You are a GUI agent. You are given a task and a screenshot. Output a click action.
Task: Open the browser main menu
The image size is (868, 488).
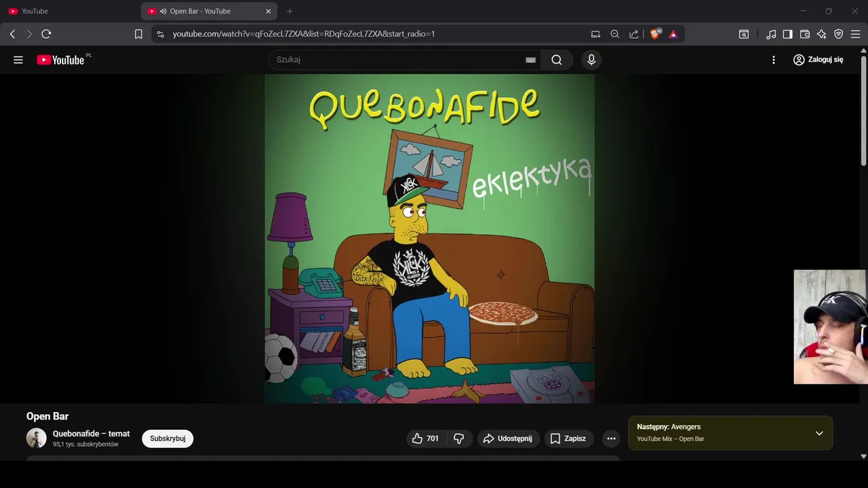(x=856, y=34)
